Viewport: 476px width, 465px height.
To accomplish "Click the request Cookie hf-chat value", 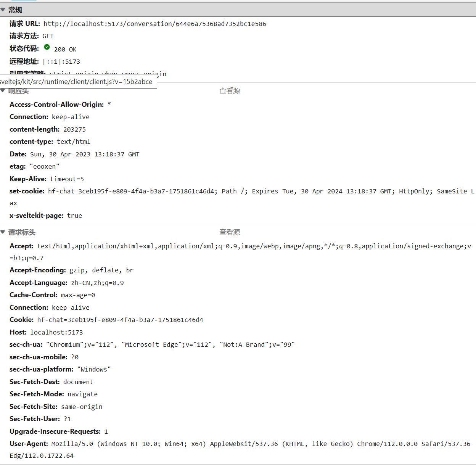I will (120, 320).
